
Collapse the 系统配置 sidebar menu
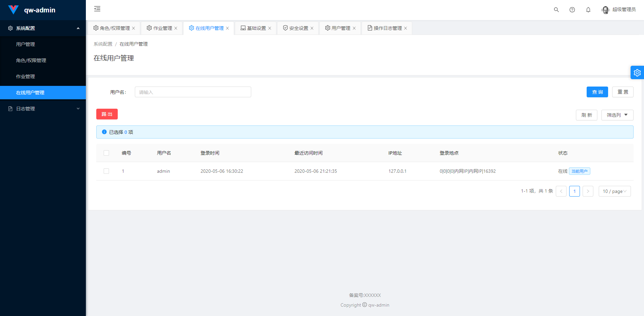(x=43, y=28)
